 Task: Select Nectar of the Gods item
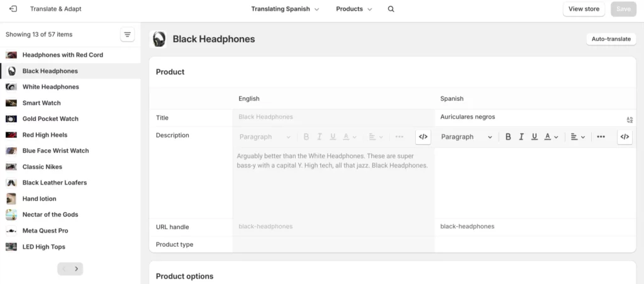coord(70,215)
